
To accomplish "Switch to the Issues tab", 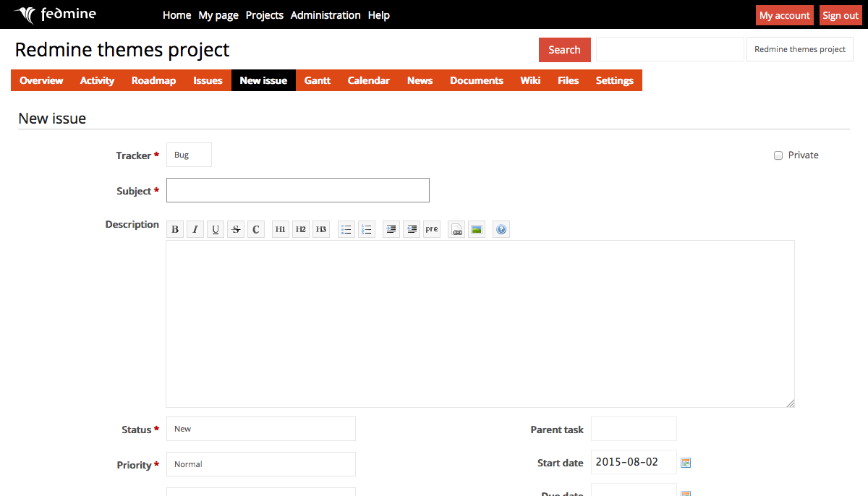I will tap(208, 80).
